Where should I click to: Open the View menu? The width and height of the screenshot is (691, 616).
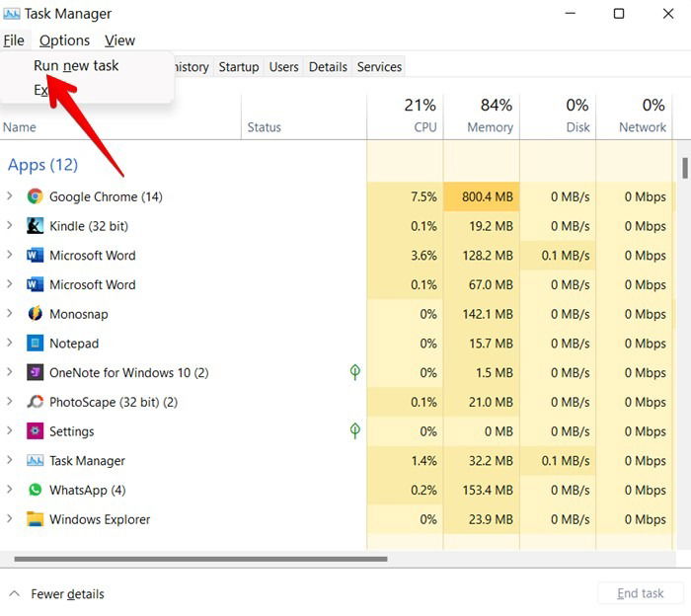click(x=119, y=40)
